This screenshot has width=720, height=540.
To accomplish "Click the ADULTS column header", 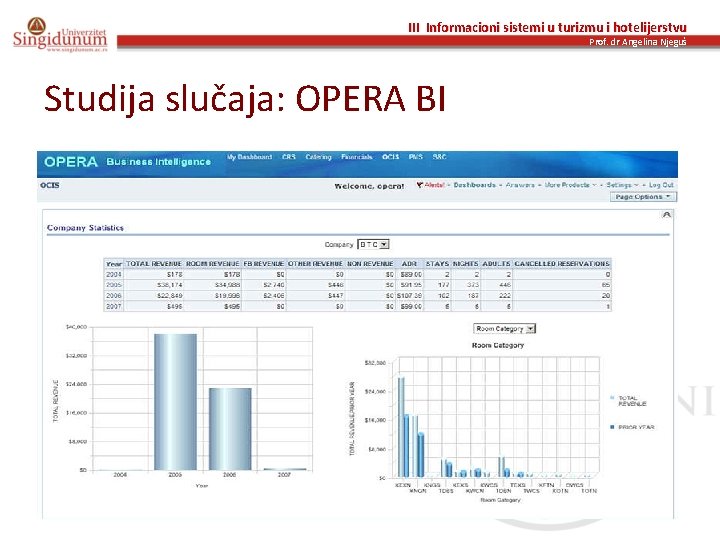I will 496,264.
